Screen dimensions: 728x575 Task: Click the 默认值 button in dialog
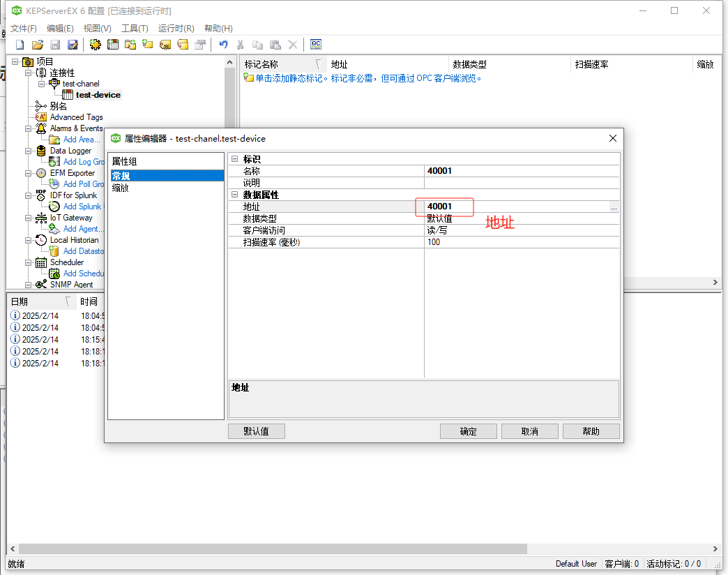tap(257, 431)
